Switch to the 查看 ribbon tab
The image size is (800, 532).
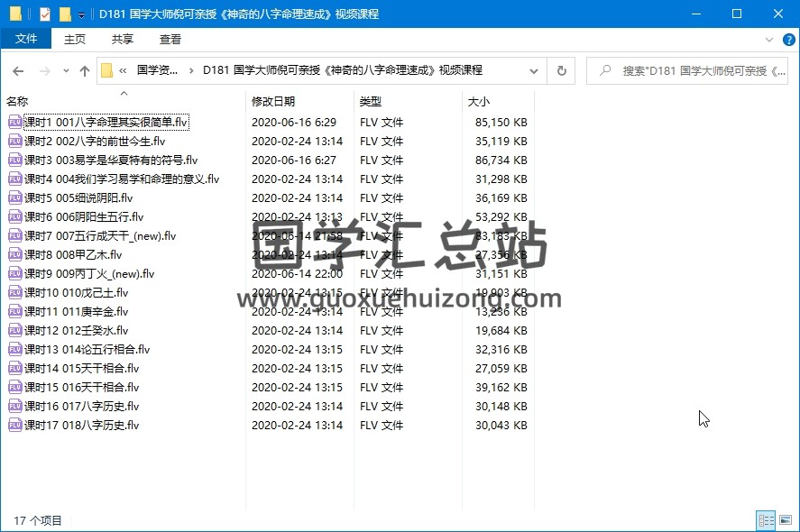click(x=170, y=39)
